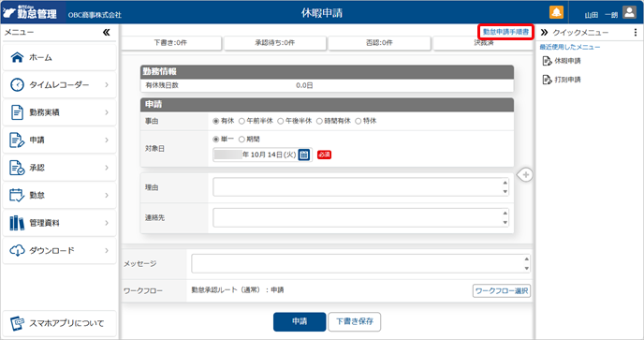Open the calendar date picker icon

(x=304, y=155)
